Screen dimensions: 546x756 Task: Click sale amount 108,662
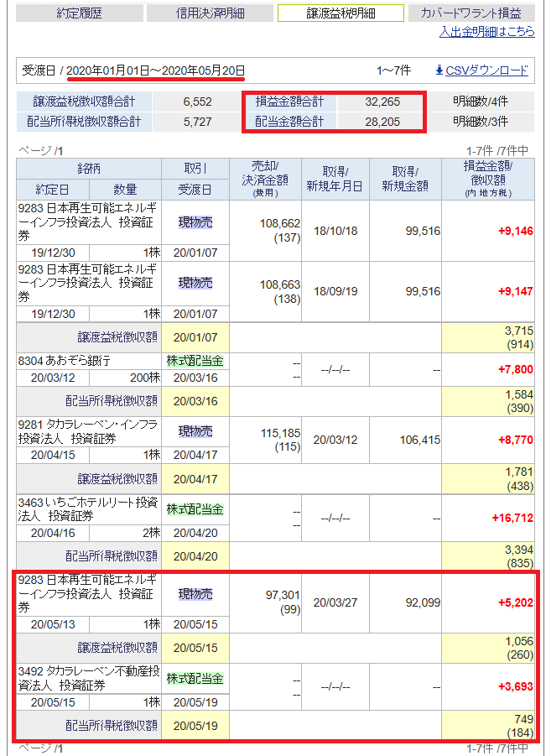tap(280, 224)
